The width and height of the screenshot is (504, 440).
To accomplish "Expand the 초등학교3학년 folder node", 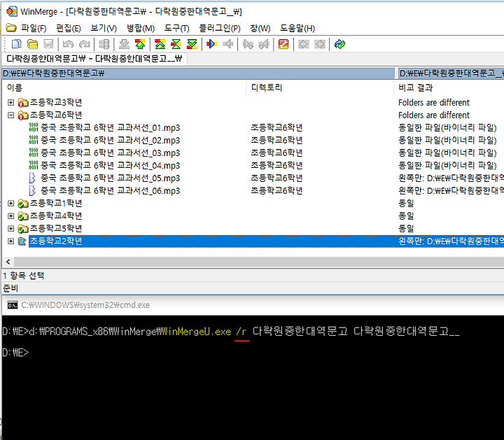I will tap(11, 102).
